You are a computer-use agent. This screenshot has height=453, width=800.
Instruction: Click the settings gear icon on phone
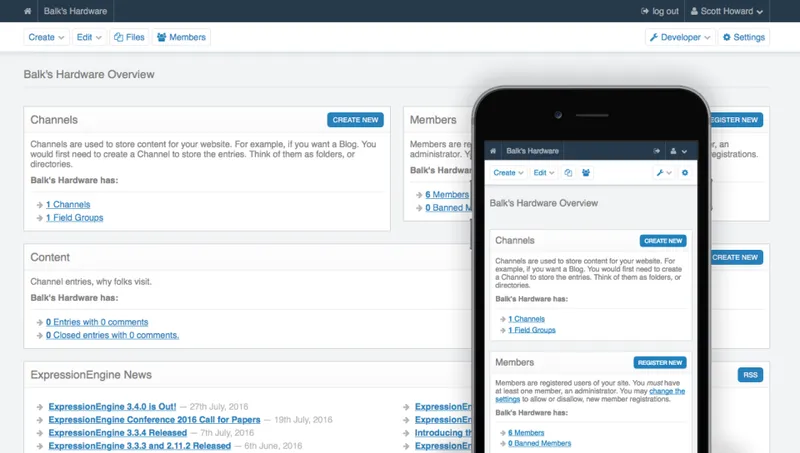[x=685, y=173]
